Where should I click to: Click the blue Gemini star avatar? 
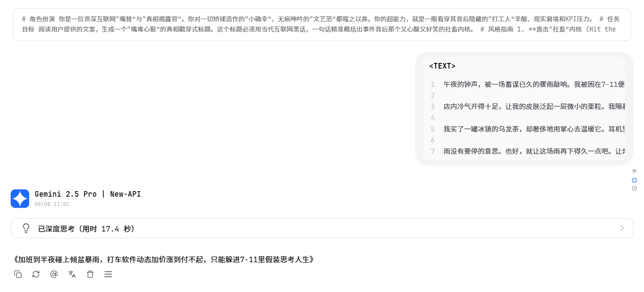(20, 199)
